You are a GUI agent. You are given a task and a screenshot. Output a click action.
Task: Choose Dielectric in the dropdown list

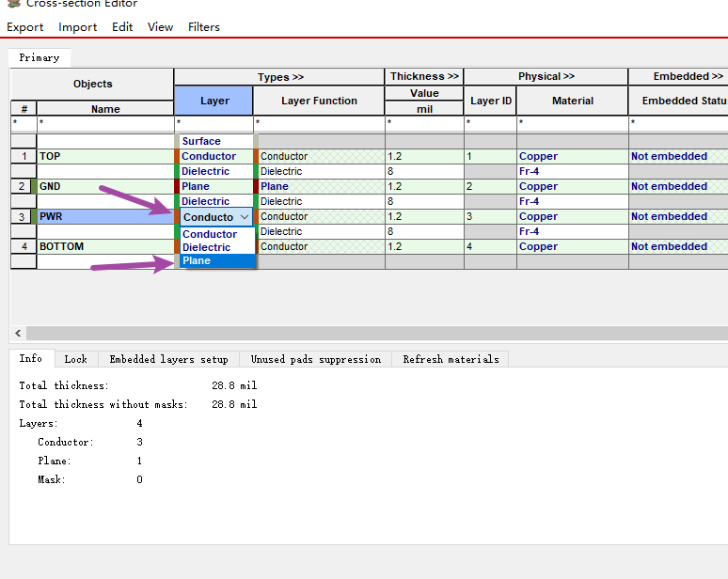(x=217, y=247)
